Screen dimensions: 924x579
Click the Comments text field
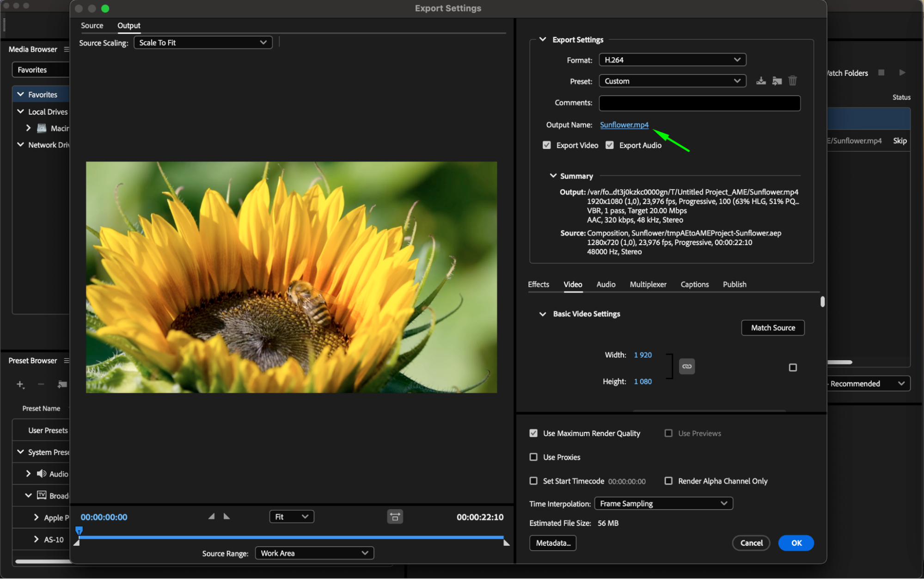pos(699,103)
